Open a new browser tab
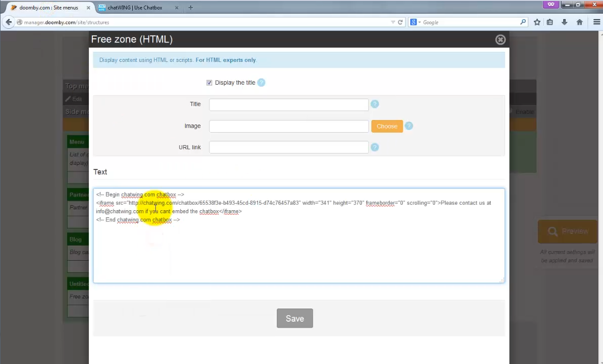The width and height of the screenshot is (603, 364). pos(190,8)
